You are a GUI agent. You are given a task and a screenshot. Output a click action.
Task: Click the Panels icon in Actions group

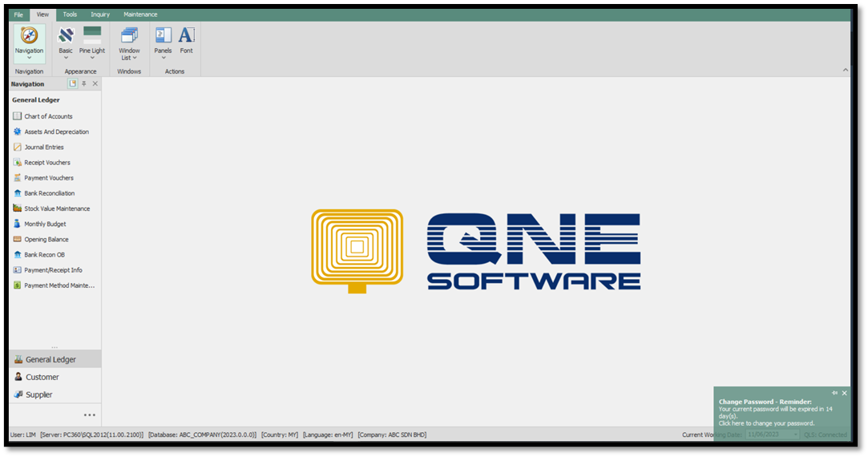pos(163,35)
